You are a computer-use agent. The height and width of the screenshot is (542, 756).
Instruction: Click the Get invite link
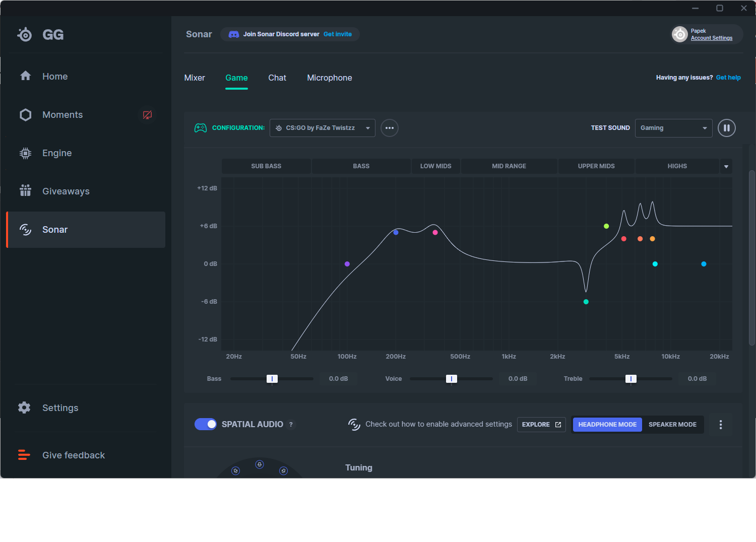click(338, 34)
